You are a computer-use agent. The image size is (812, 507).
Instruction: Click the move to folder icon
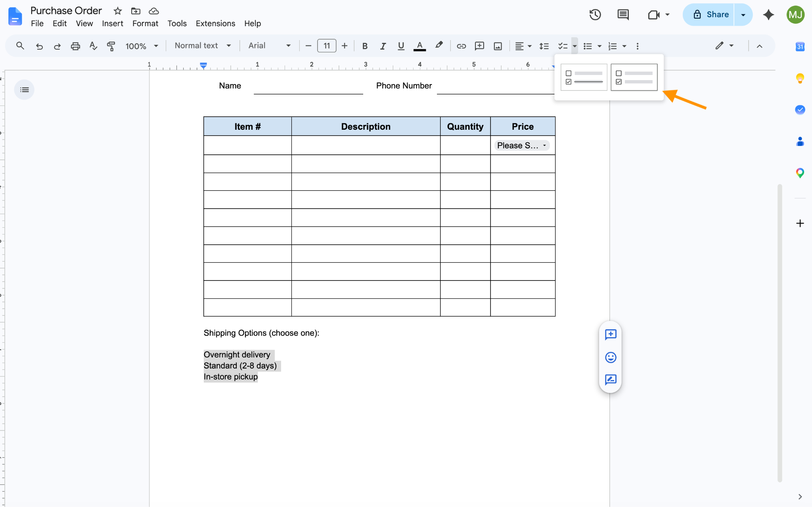(x=136, y=11)
